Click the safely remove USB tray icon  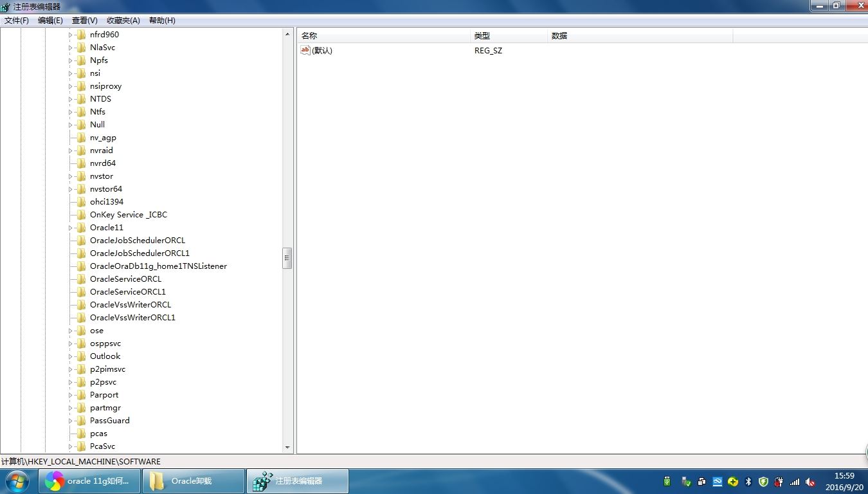point(686,482)
